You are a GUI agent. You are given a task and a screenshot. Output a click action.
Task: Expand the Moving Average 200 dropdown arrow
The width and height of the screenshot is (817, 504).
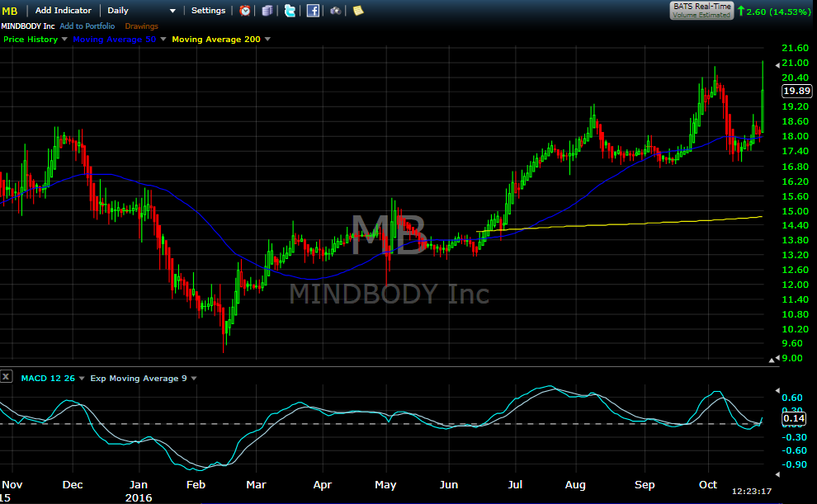coord(268,39)
